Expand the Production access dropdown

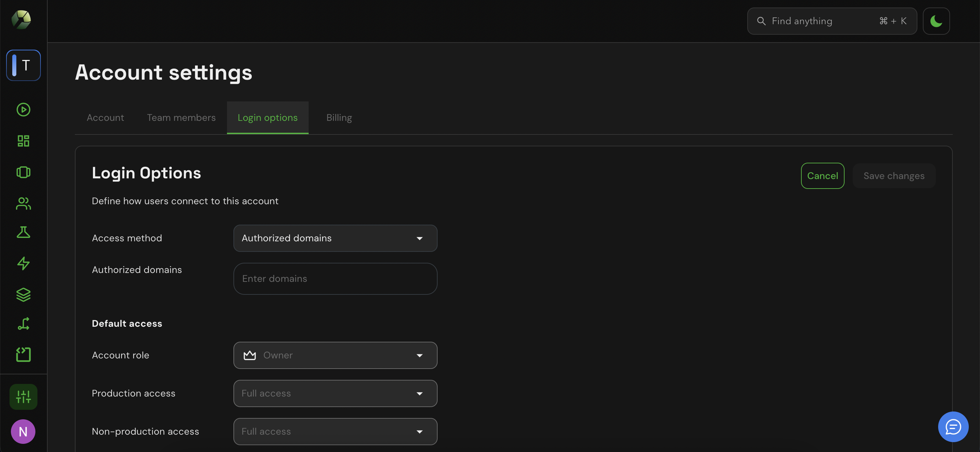point(335,393)
